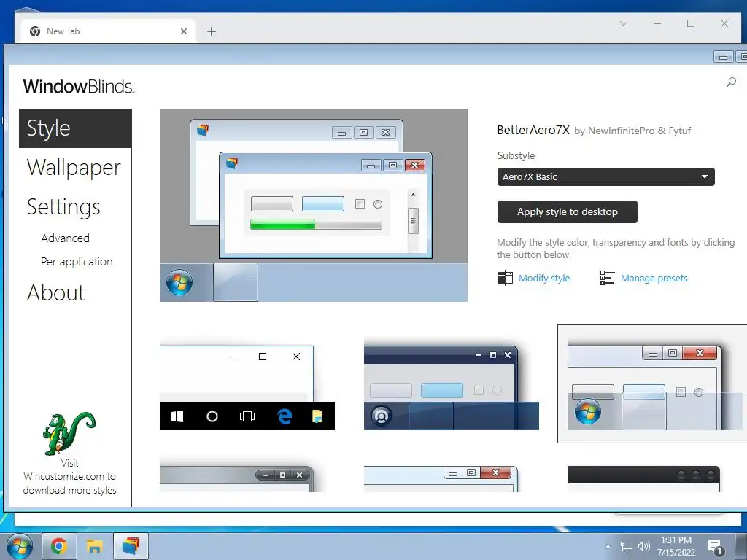747x560 pixels.
Task: Select the black dark style thumbnail
Action: click(644, 478)
